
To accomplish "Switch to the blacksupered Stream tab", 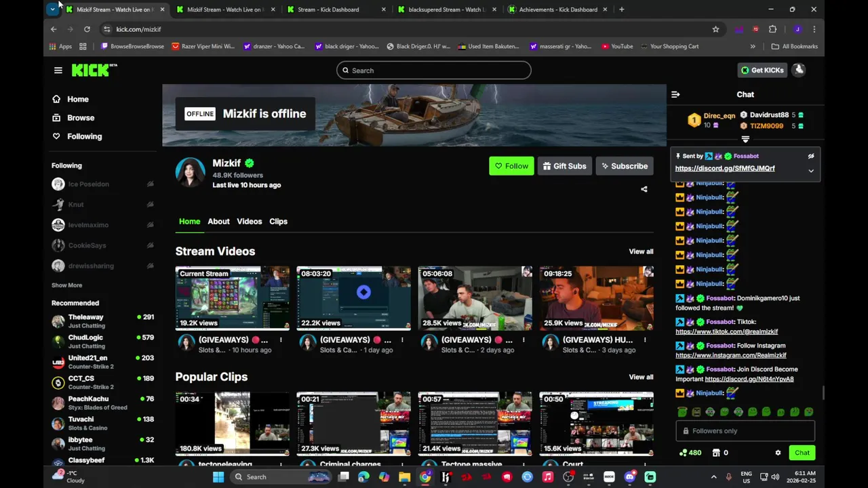I will [x=448, y=9].
